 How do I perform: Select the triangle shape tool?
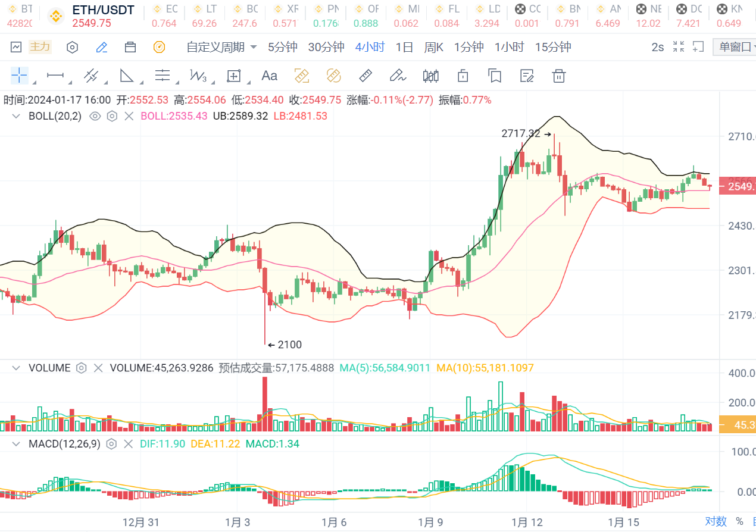pos(127,75)
